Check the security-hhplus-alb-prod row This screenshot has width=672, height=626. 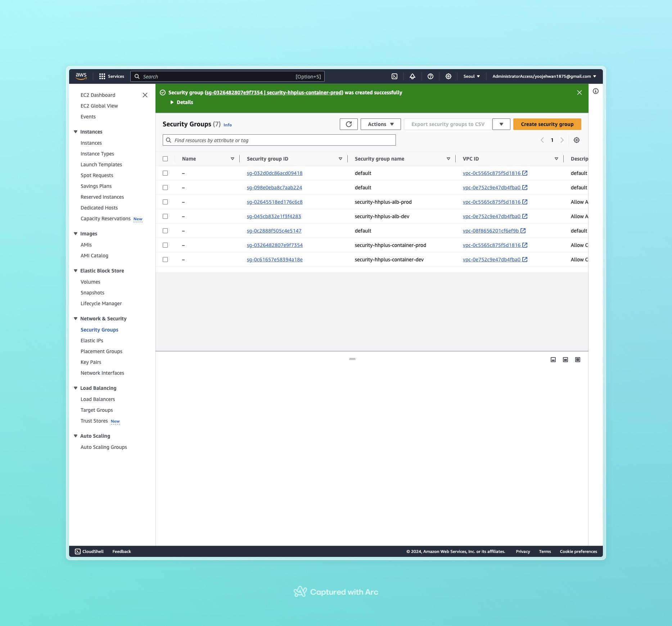tap(165, 202)
